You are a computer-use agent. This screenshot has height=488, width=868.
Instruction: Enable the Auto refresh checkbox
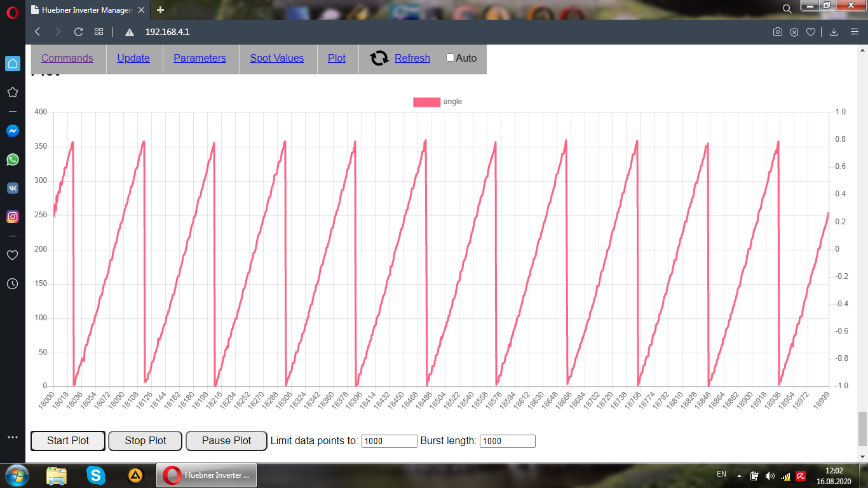(451, 58)
